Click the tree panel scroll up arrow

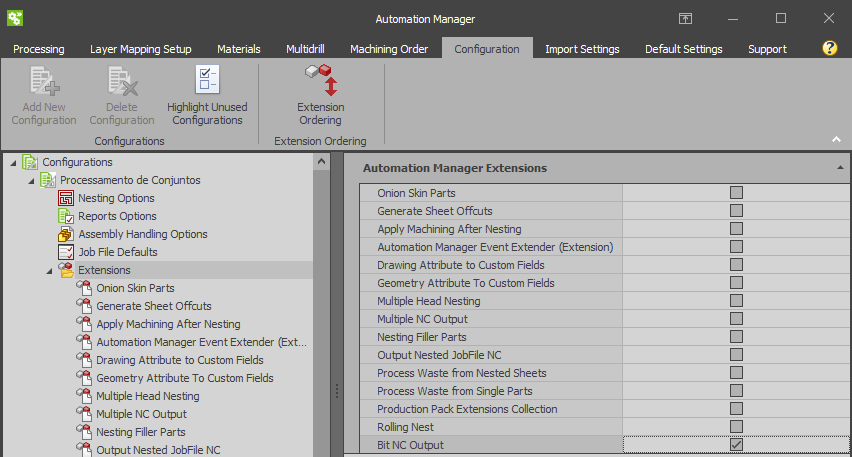point(321,162)
